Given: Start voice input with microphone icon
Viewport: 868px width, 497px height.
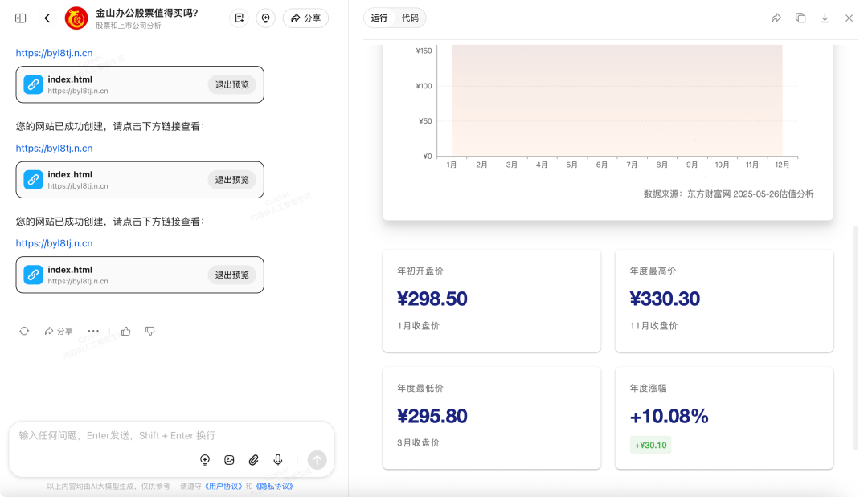Looking at the screenshot, I should (x=278, y=460).
